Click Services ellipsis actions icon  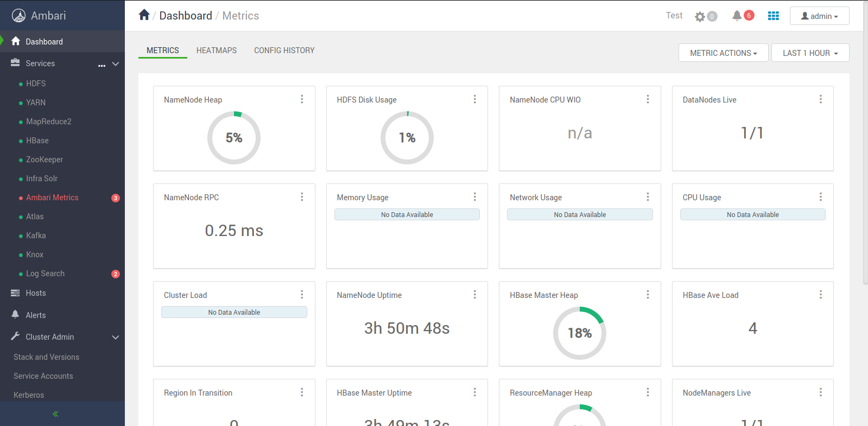102,65
